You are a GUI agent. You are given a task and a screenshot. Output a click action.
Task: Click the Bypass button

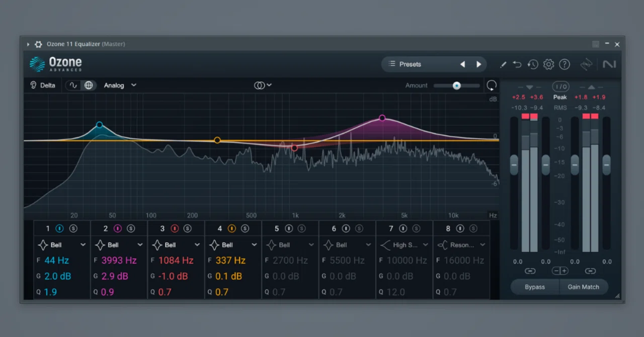coord(535,287)
